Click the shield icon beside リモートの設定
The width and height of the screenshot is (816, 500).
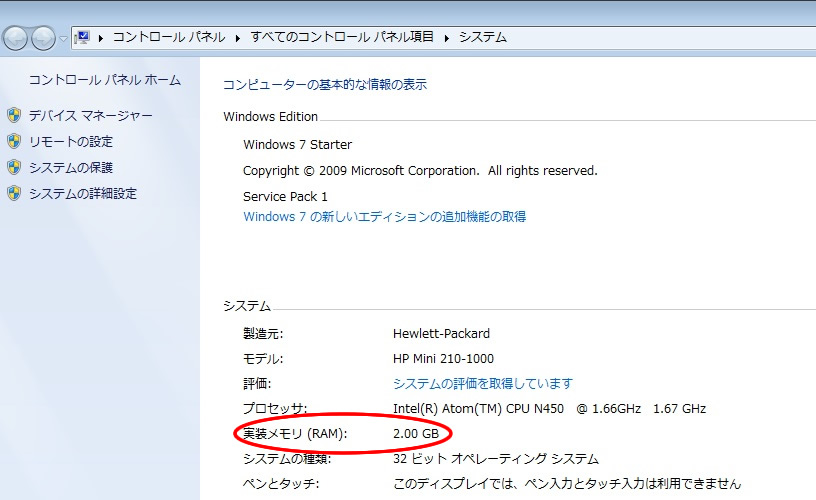coord(14,142)
